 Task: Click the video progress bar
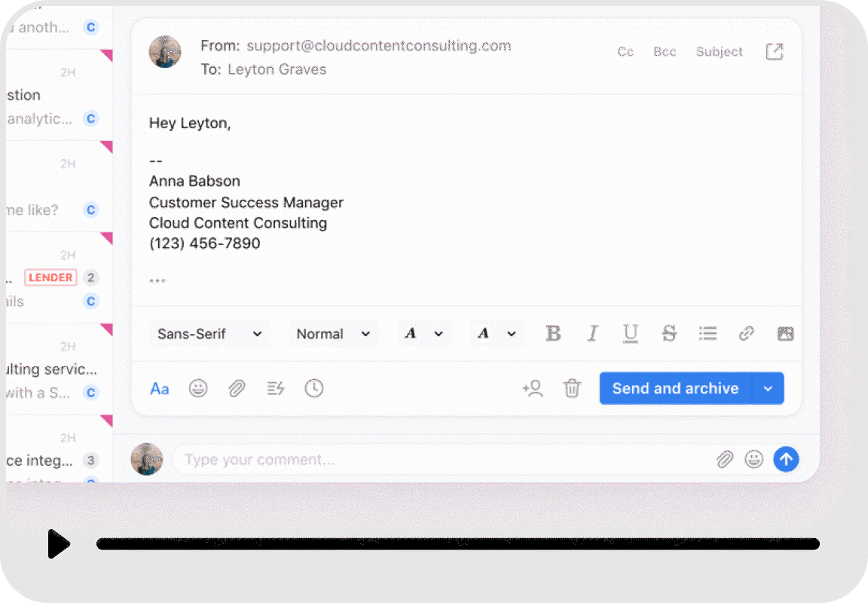pos(458,543)
